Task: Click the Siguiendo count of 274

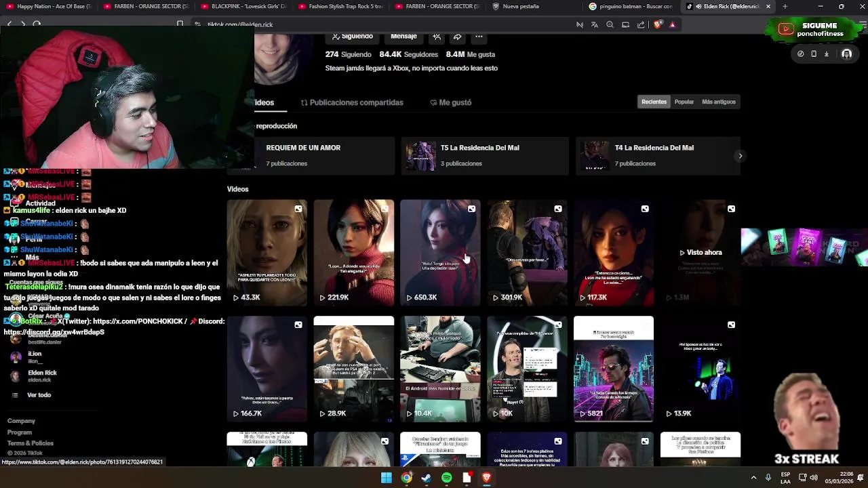Action: [348, 54]
